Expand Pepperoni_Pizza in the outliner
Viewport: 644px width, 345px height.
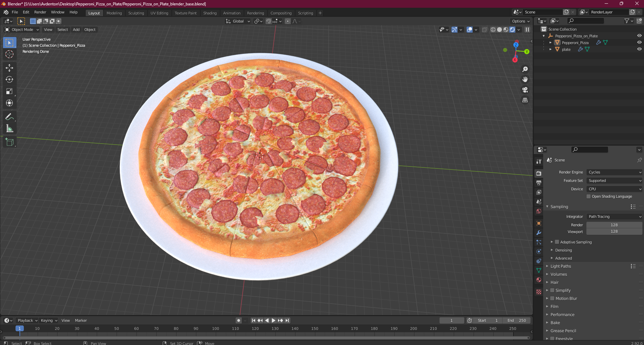(x=550, y=42)
